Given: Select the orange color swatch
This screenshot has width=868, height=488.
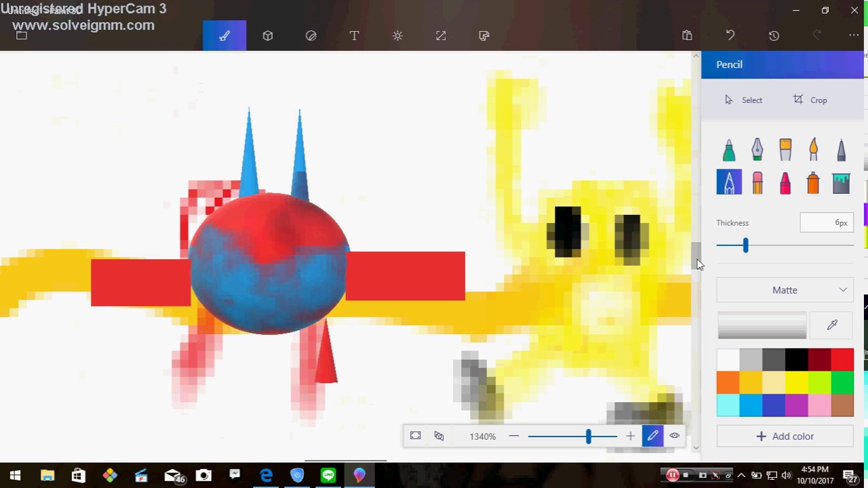Looking at the screenshot, I should click(x=728, y=383).
